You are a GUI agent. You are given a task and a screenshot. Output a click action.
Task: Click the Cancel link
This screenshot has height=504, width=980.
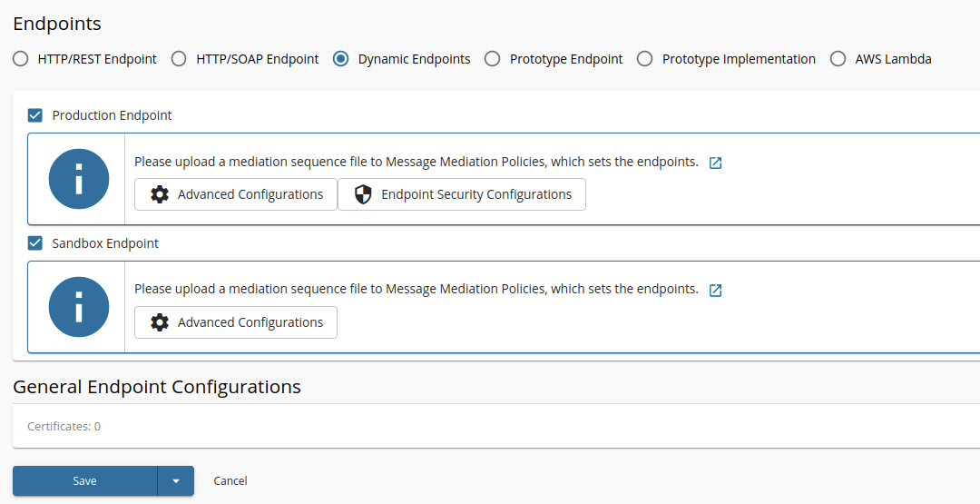tap(230, 481)
